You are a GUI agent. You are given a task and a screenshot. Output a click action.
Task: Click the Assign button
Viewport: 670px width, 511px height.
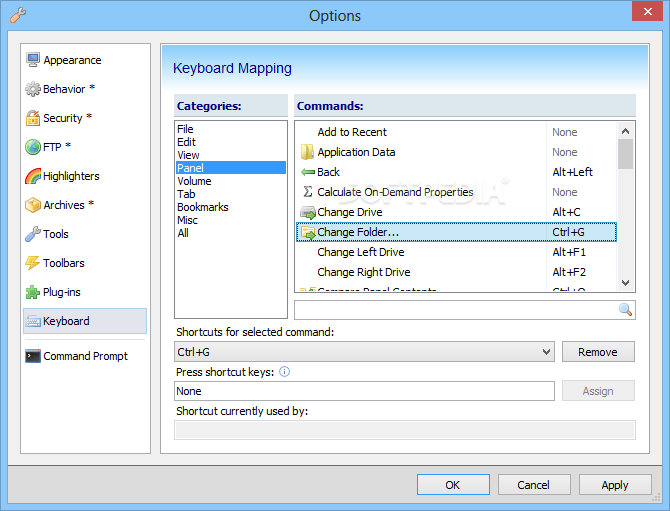click(598, 391)
